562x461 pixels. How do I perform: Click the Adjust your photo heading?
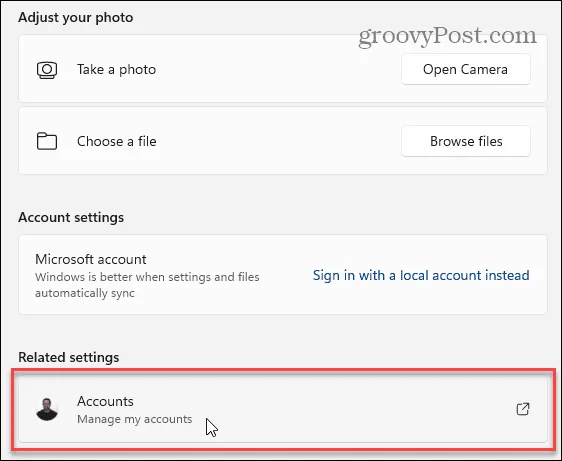tap(76, 18)
